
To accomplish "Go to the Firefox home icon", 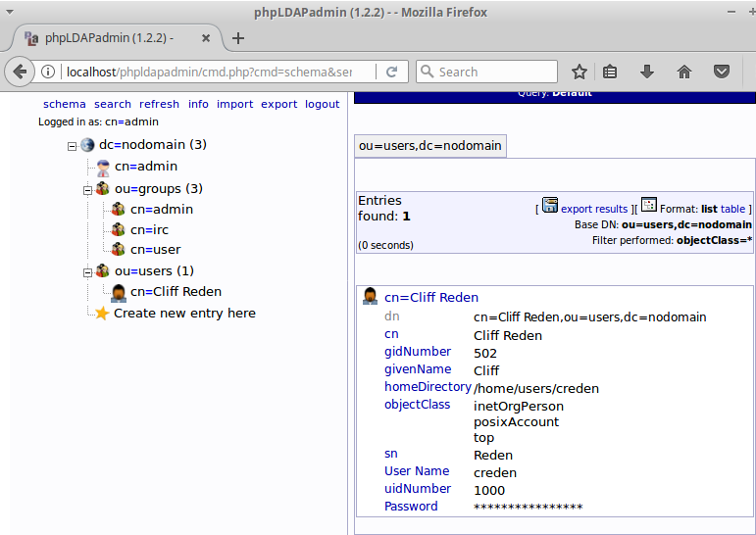I will coord(684,72).
